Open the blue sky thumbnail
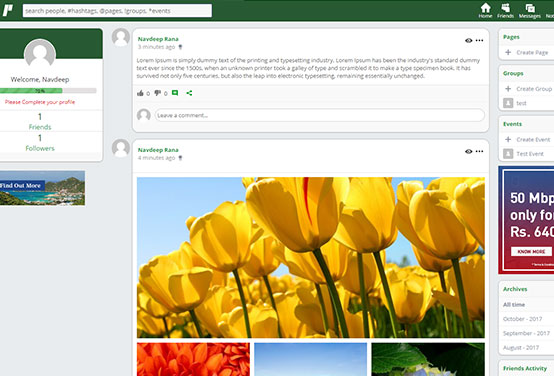The image size is (554, 376). pyautogui.click(x=311, y=359)
